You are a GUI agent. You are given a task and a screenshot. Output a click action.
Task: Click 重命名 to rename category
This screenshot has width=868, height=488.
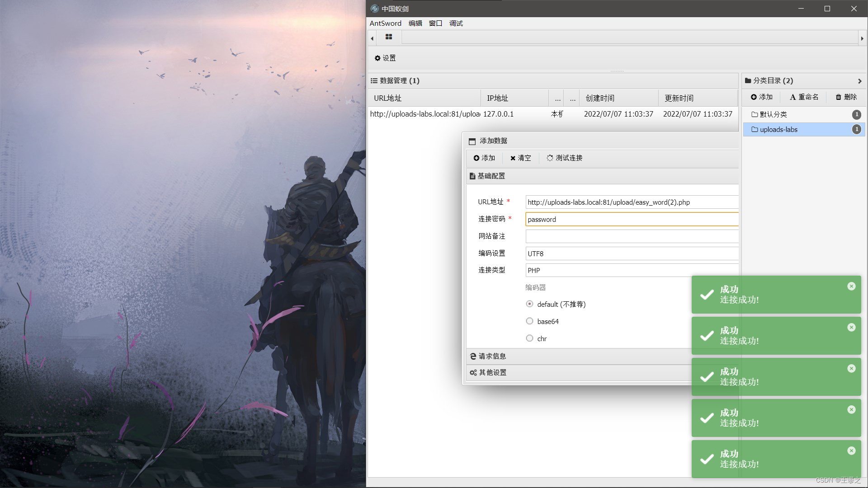click(804, 97)
